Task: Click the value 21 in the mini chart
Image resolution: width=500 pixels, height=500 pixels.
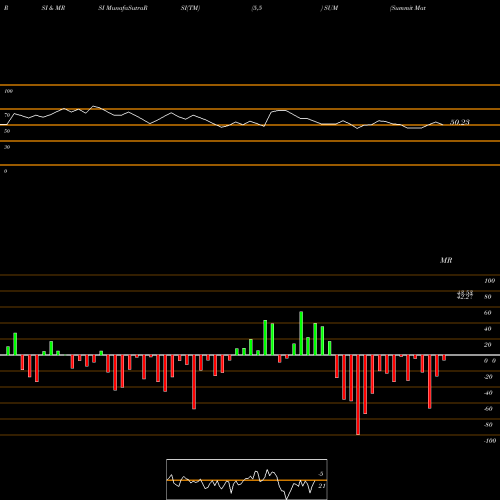Action: (322, 486)
